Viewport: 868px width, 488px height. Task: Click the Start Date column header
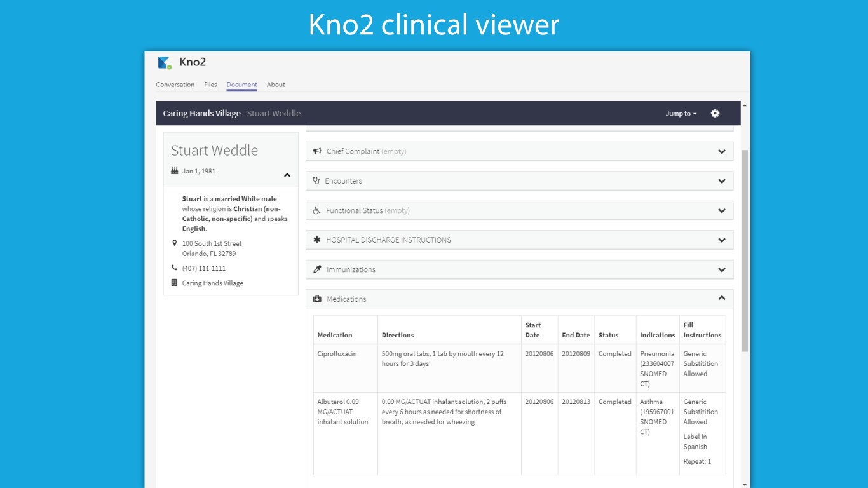(532, 330)
